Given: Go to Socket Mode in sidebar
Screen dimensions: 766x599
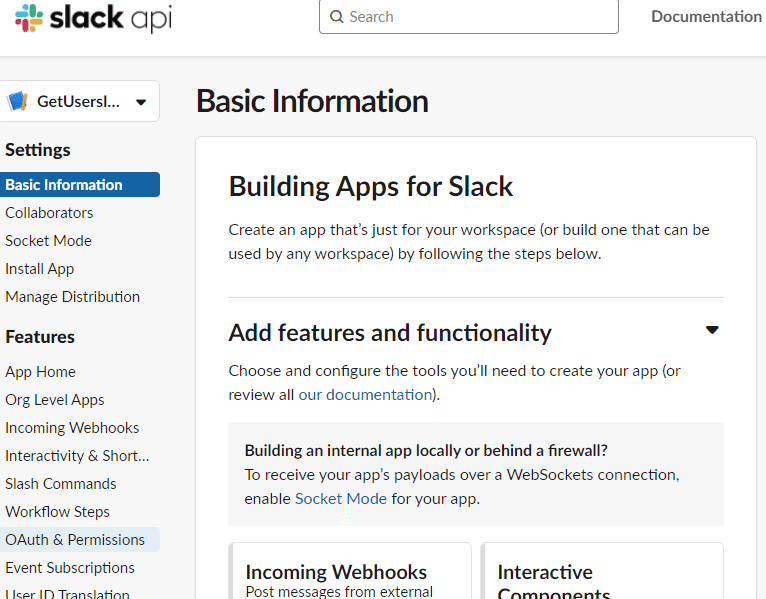Looking at the screenshot, I should 48,241.
